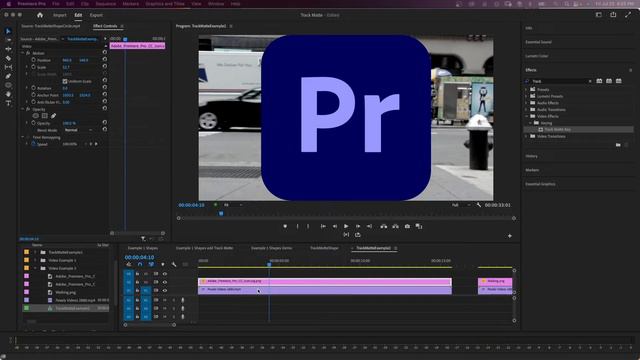Image resolution: width=640 pixels, height=360 pixels.
Task: Click free draw bezier mask pen
Action: 53,116
